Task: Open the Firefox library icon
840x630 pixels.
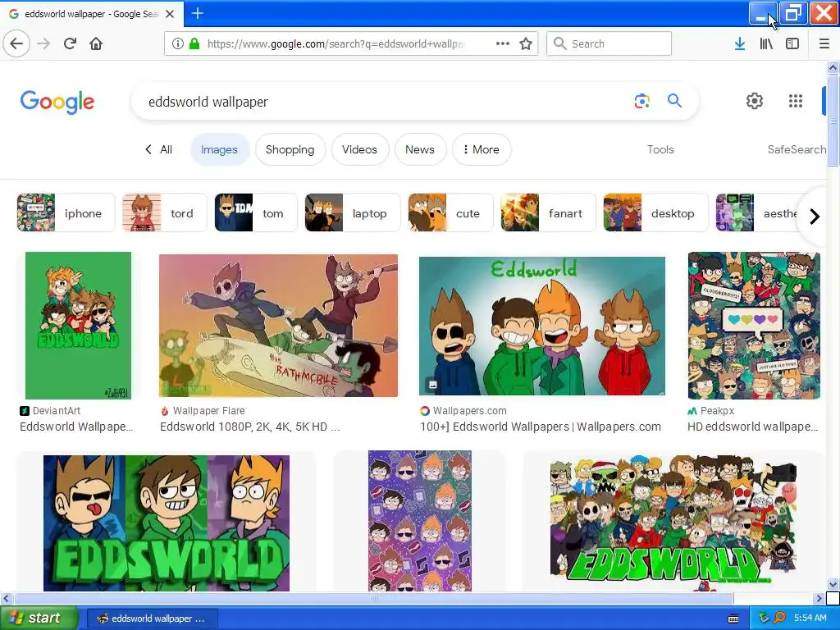Action: click(x=766, y=43)
